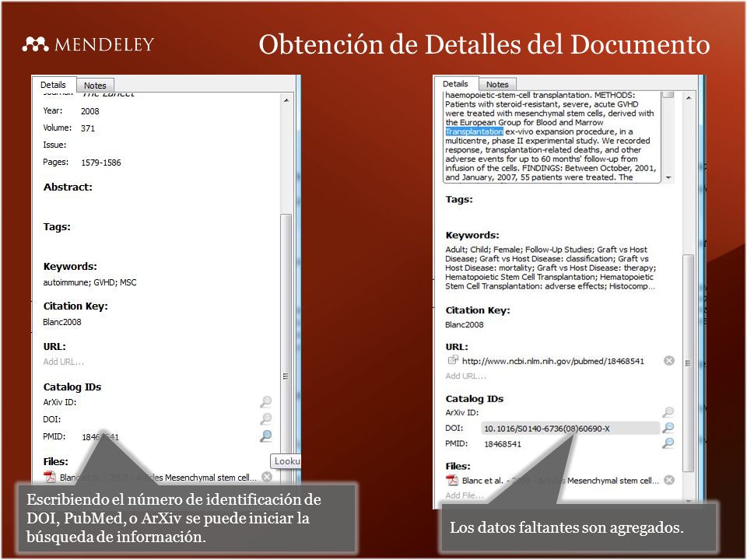Screen dimensions: 747x560
Task: Open the Details tab in the right panel
Action: (x=455, y=83)
